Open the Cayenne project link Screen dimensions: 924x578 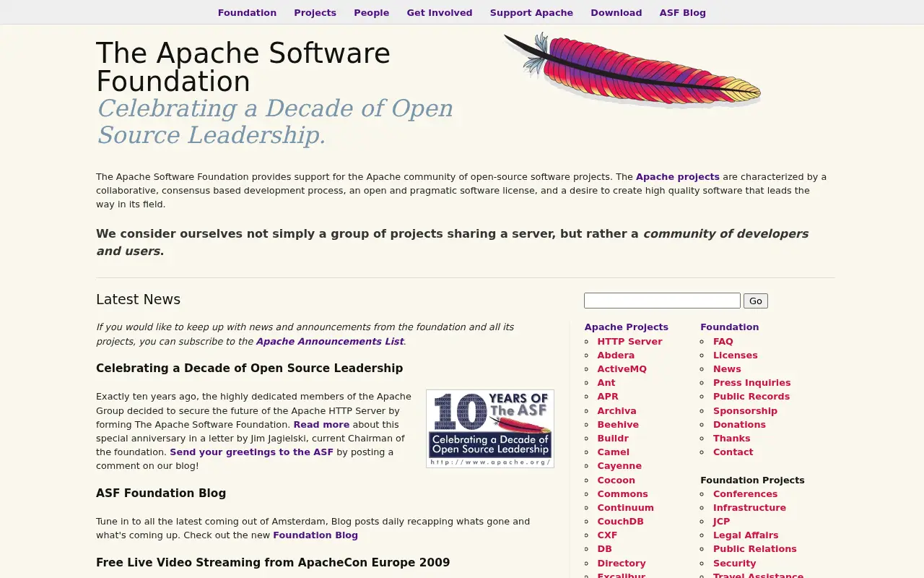pyautogui.click(x=619, y=465)
